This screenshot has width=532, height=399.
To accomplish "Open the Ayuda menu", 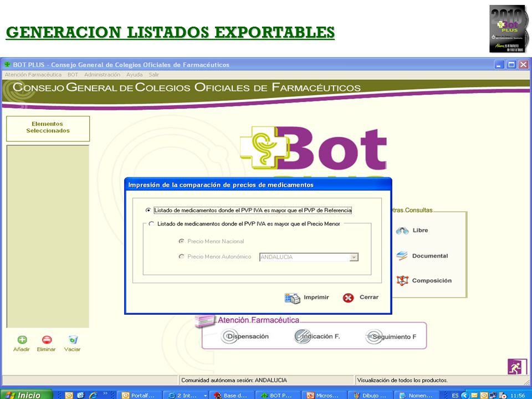I will [x=134, y=75].
